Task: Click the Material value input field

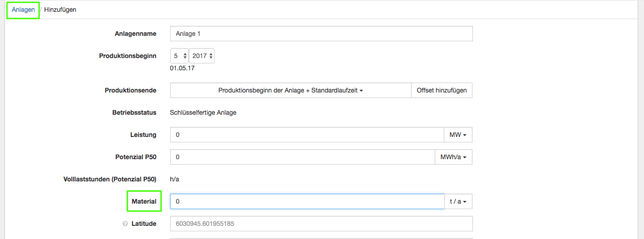Action: coord(307,201)
